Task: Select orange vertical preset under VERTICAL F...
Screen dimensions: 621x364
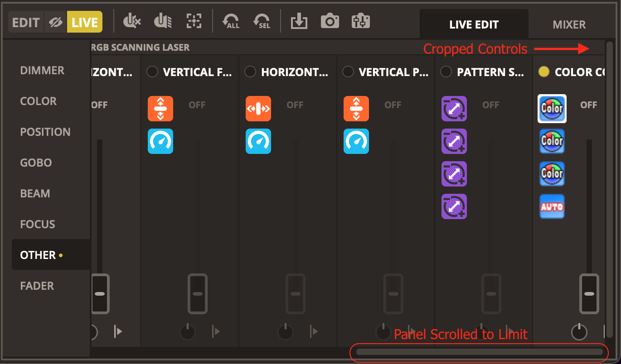Action: coord(160,109)
